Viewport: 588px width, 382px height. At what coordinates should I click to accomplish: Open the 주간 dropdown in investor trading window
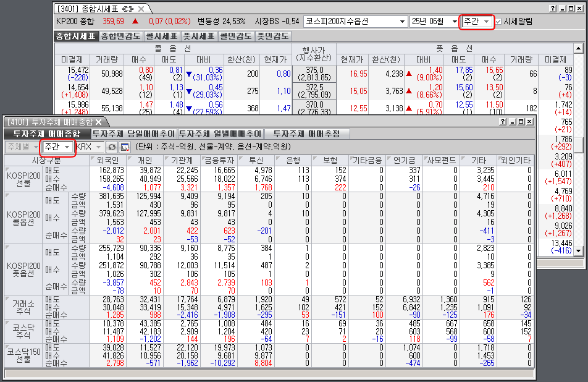tap(67, 148)
